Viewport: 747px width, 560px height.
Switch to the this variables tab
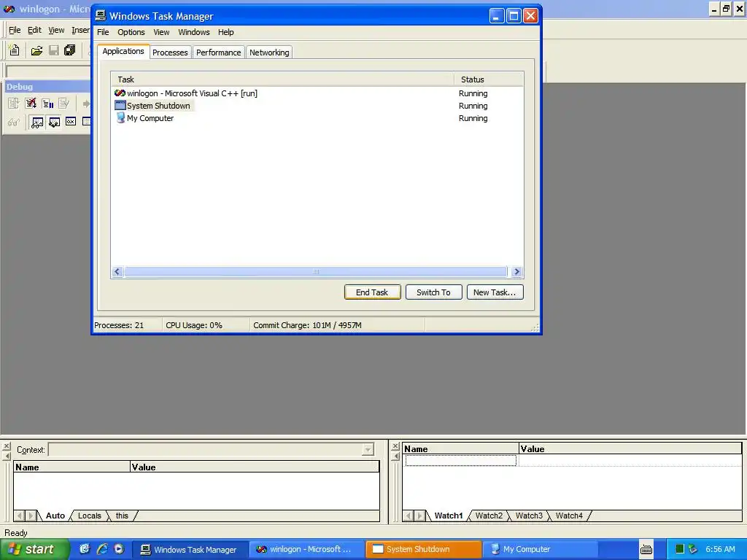pyautogui.click(x=122, y=516)
